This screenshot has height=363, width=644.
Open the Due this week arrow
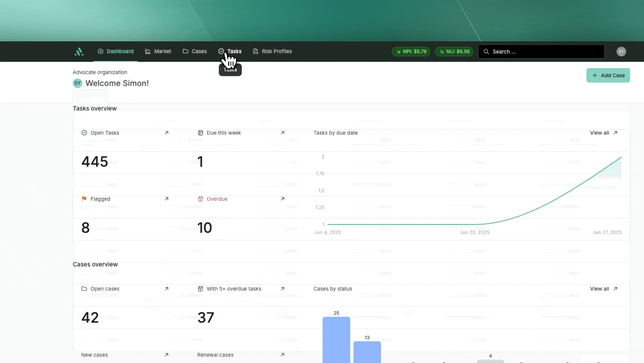click(x=282, y=133)
